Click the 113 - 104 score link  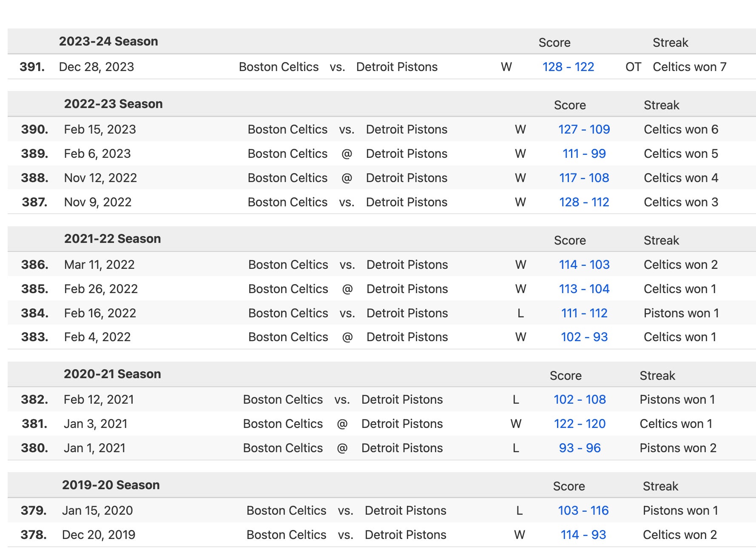click(x=584, y=289)
